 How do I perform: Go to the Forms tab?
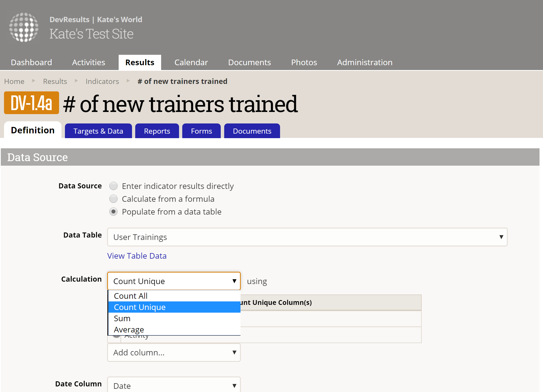pyautogui.click(x=201, y=131)
